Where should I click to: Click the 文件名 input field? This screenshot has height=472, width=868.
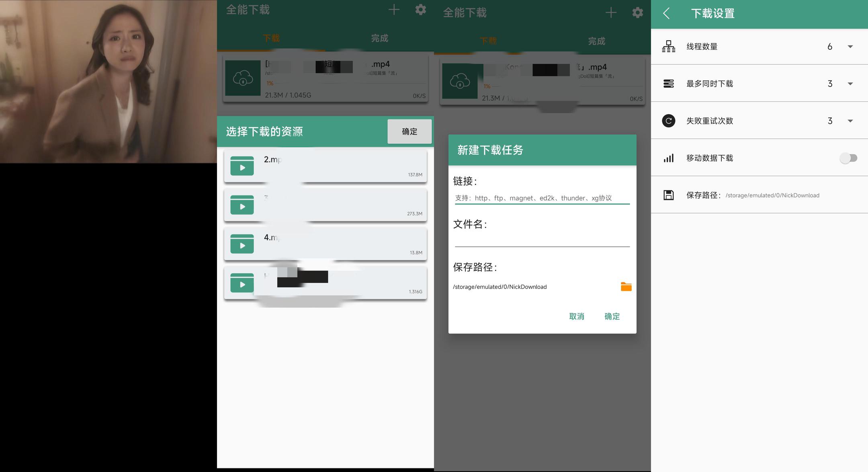tap(542, 240)
